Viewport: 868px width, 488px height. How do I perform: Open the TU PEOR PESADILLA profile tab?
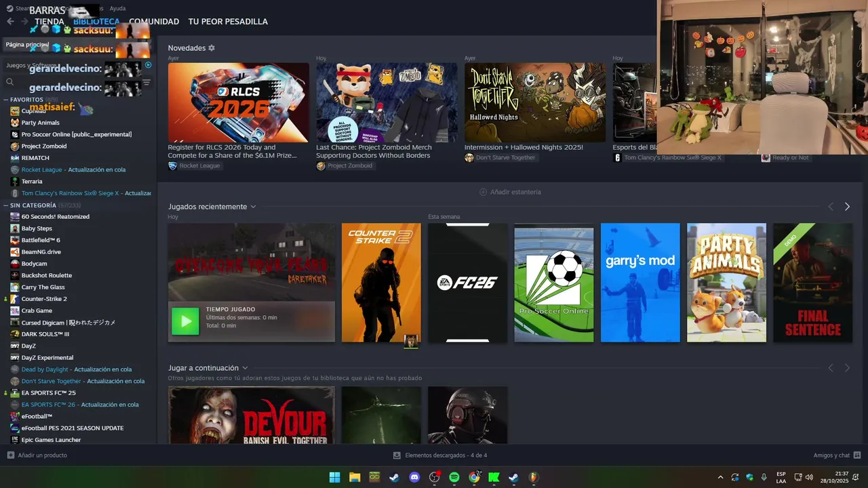(228, 22)
